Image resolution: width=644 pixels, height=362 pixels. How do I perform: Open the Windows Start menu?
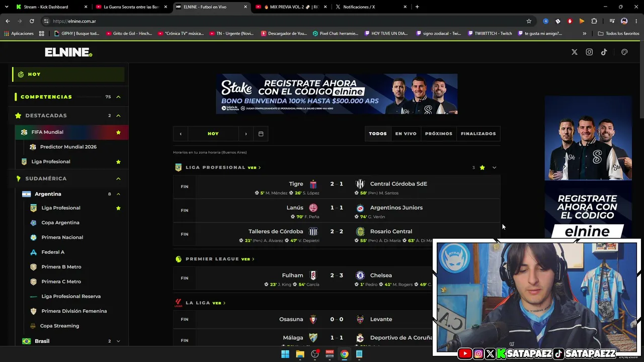tap(285, 354)
